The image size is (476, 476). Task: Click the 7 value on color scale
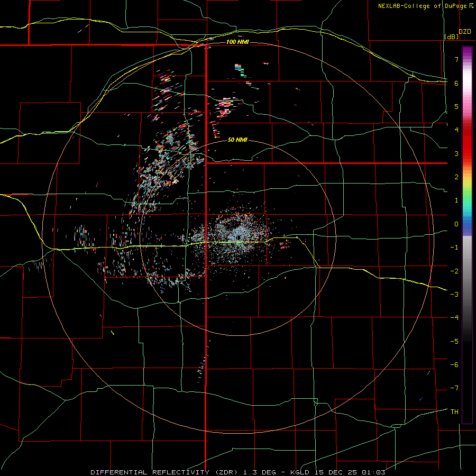click(x=456, y=59)
